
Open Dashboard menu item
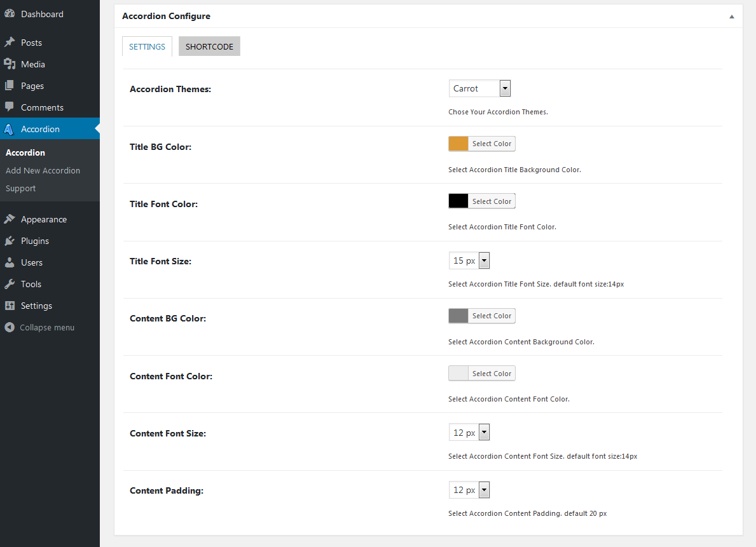(x=42, y=14)
